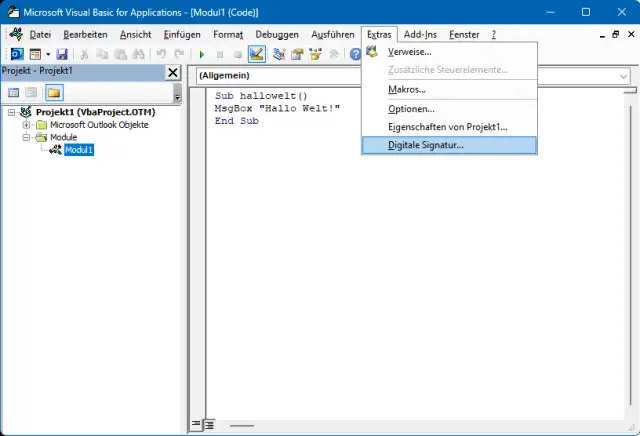Image resolution: width=640 pixels, height=436 pixels.
Task: Open Properties window from the toolbar
Action: (297, 53)
